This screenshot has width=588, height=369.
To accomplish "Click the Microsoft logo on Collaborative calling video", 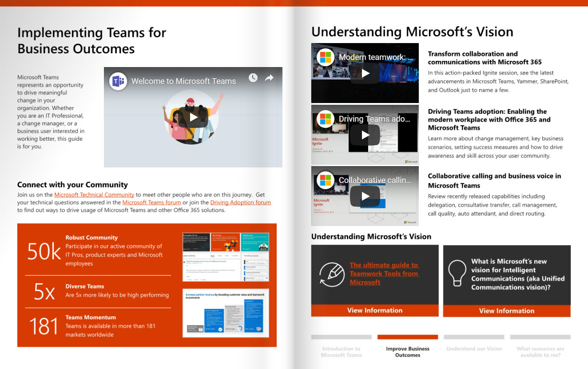I will [x=326, y=180].
